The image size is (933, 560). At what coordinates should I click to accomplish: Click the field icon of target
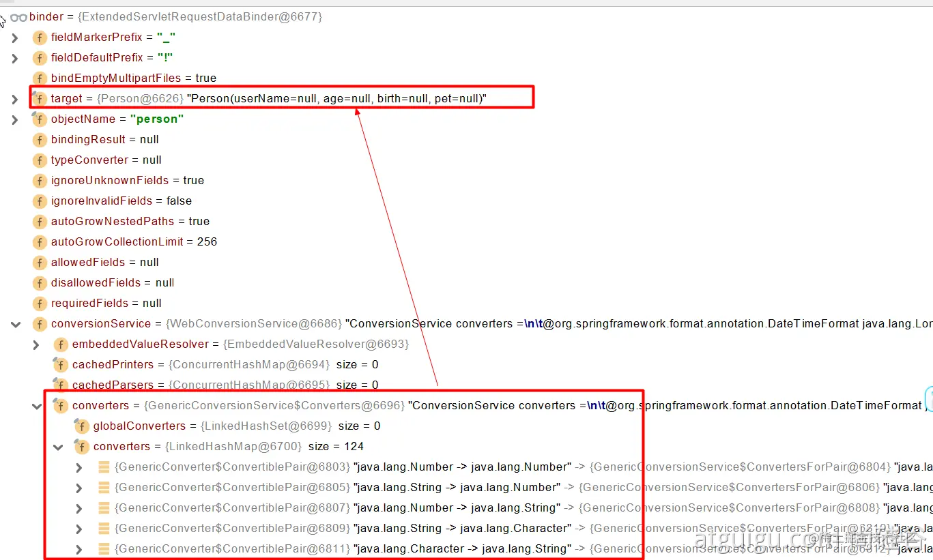coord(40,99)
